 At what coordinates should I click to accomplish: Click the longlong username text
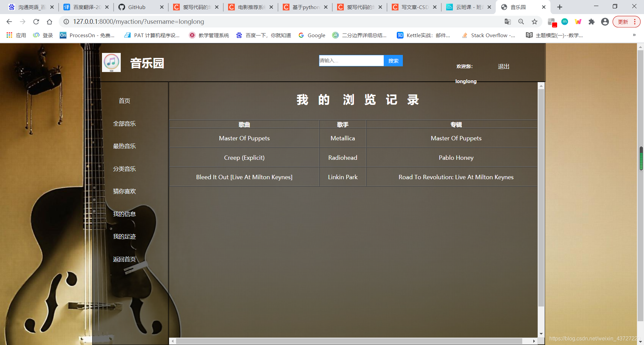coord(466,81)
